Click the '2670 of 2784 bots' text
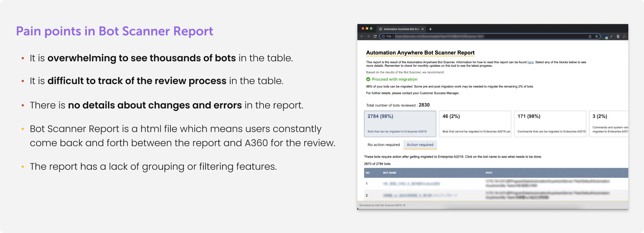The image size is (644, 233). pos(377,164)
